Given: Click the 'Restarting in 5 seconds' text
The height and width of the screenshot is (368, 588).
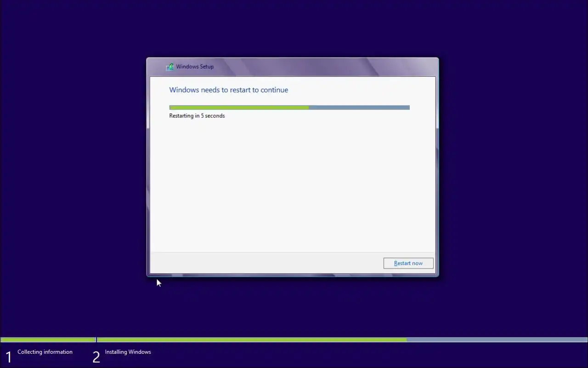Looking at the screenshot, I should tap(197, 116).
